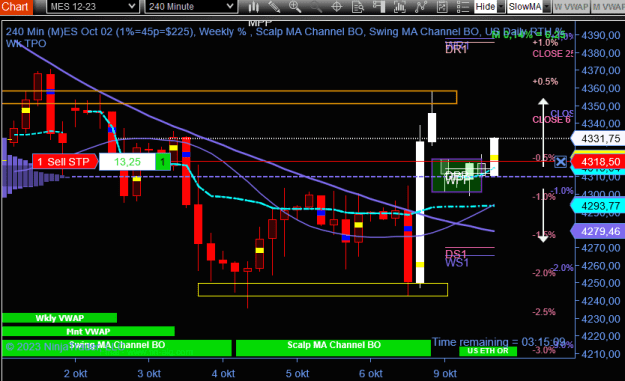
Task: Click the 4210,00 price axis label
Action: click(x=601, y=354)
